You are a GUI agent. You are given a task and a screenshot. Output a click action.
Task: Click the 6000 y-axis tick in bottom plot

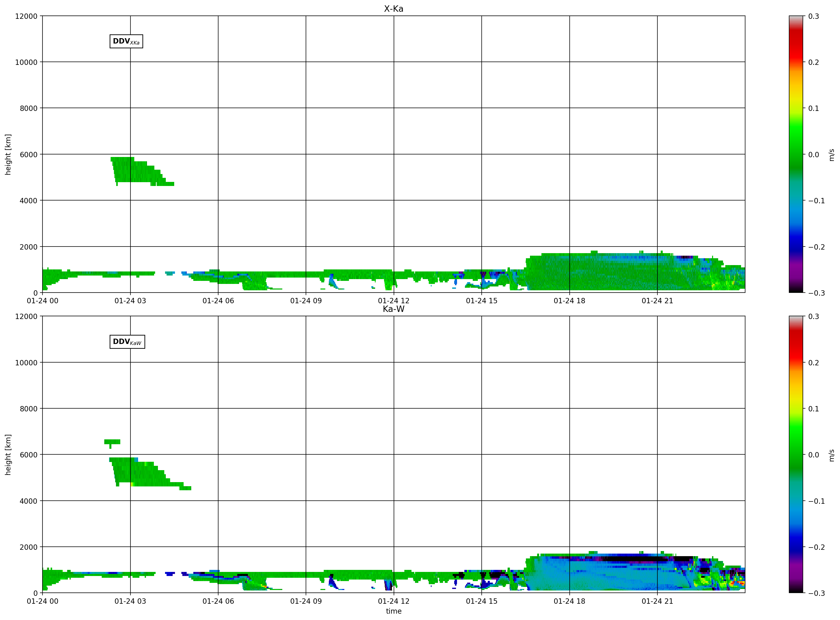point(28,454)
